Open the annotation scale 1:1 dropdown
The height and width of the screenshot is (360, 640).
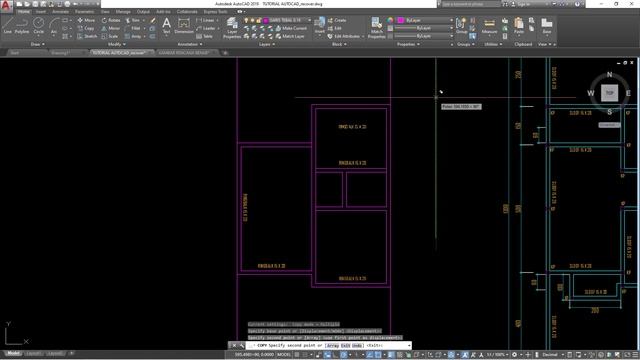coord(497,355)
